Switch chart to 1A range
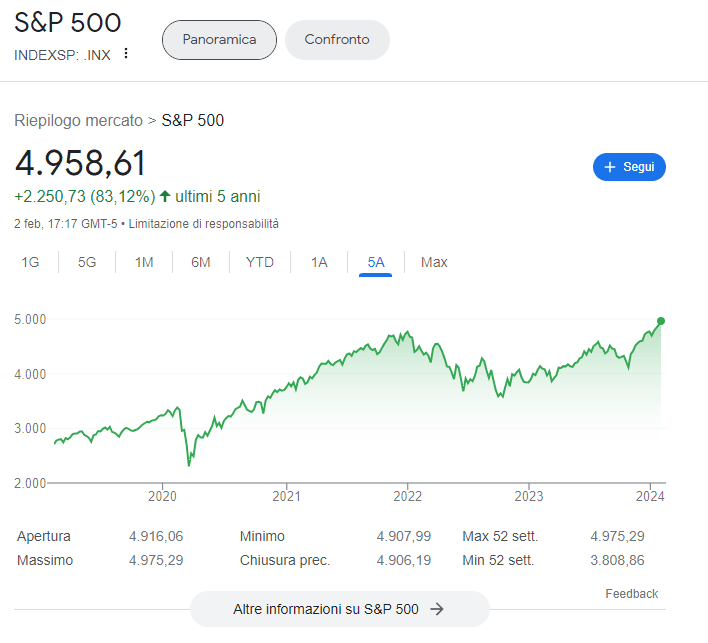The height and width of the screenshot is (643, 708). point(319,262)
